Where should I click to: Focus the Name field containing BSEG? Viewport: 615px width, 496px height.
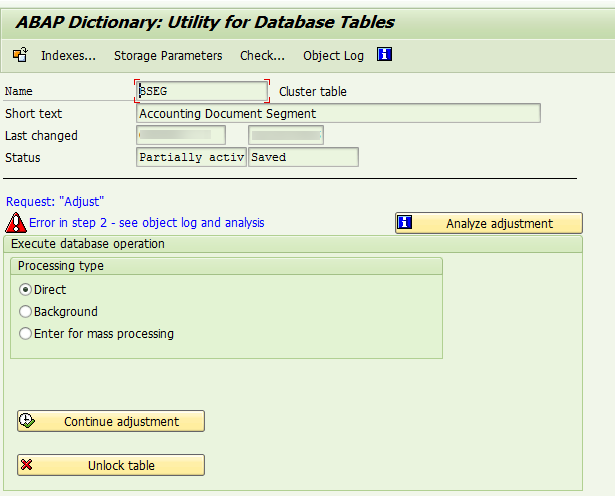point(202,91)
